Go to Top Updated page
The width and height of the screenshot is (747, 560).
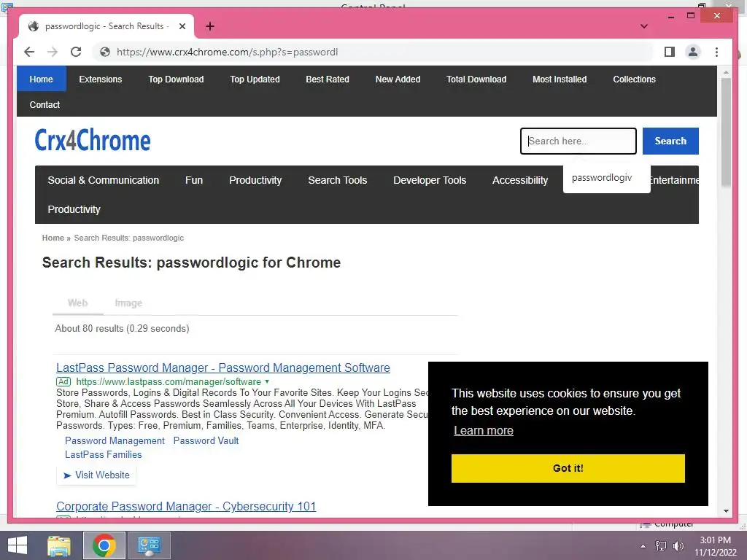(255, 79)
